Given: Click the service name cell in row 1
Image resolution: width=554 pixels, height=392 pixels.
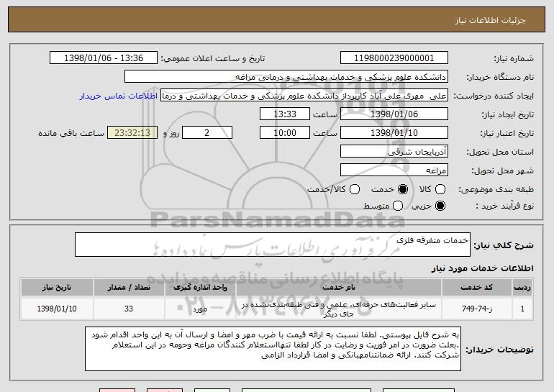Looking at the screenshot, I should point(339,309).
